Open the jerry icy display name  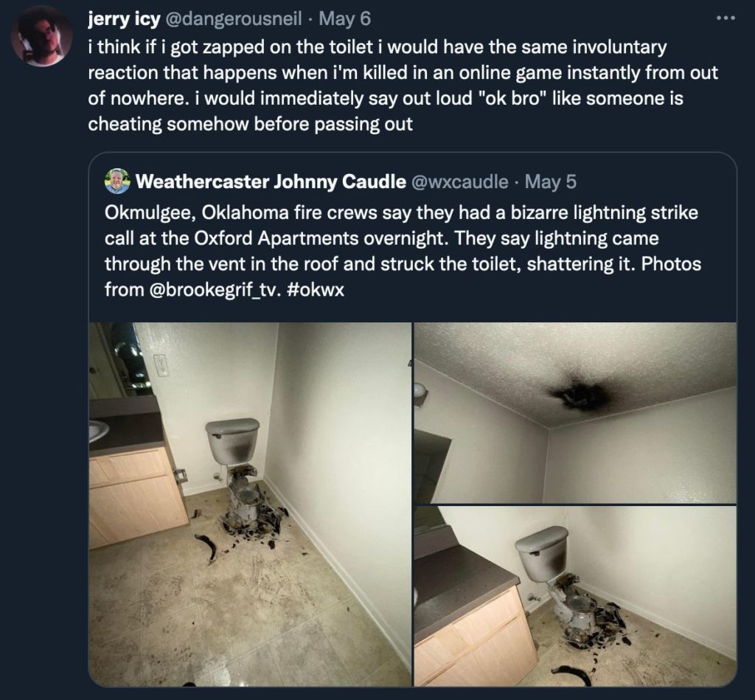pos(124,18)
